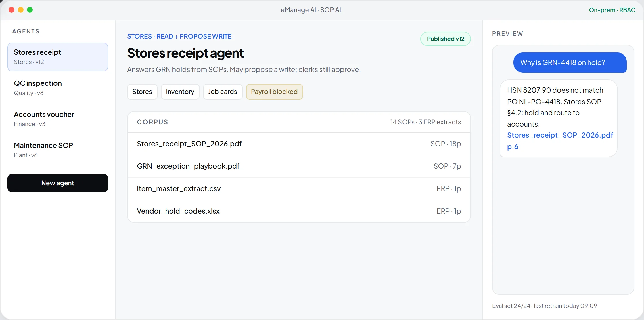The width and height of the screenshot is (644, 320).
Task: Open Stores_receipt_SOP_2026.pdf in the corpus list
Action: (299, 144)
